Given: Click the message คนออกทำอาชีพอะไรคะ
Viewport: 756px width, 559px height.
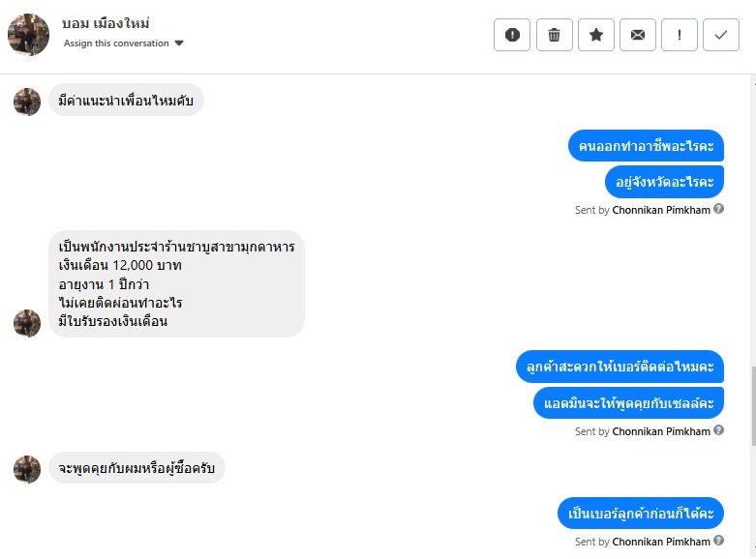Looking at the screenshot, I should pyautogui.click(x=646, y=147).
